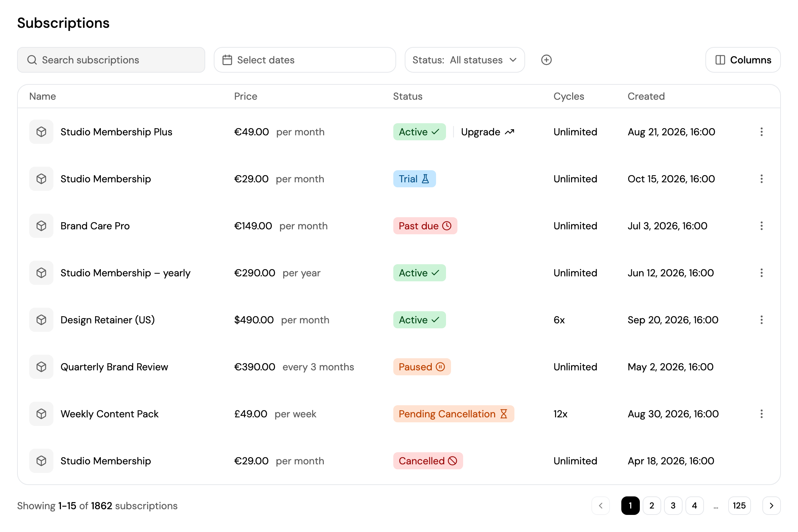Click the Status column header
798x532 pixels.
(408, 96)
